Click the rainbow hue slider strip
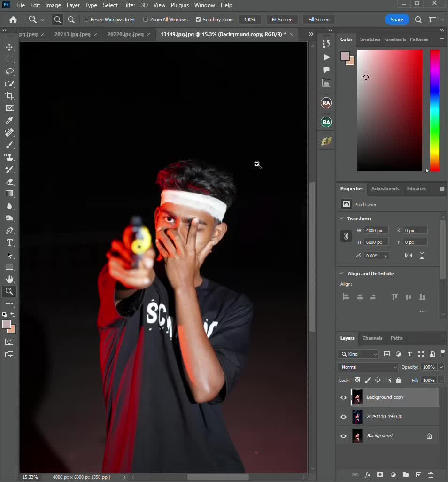This screenshot has height=482, width=448. click(x=434, y=110)
